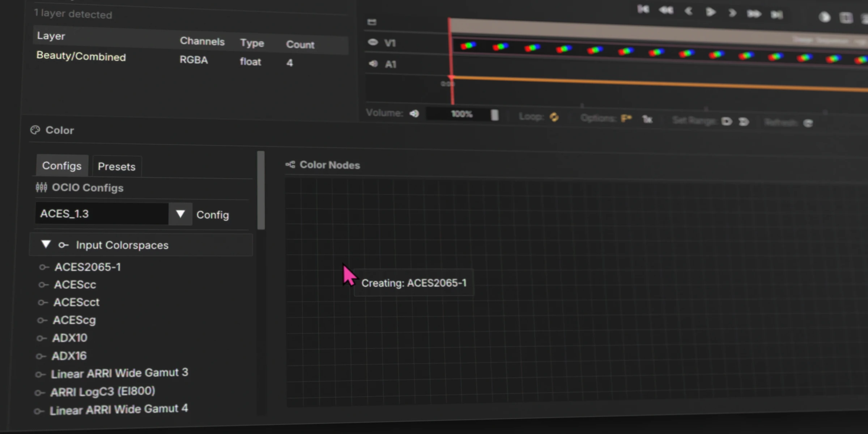The width and height of the screenshot is (868, 434).
Task: Adjust the Volume 100% slider
Action: pos(462,114)
